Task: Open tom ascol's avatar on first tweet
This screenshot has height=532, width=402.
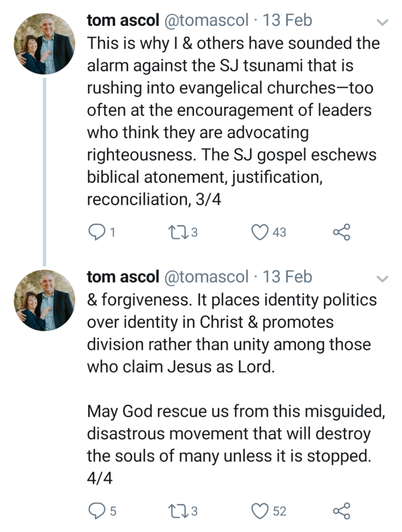Action: pyautogui.click(x=44, y=44)
